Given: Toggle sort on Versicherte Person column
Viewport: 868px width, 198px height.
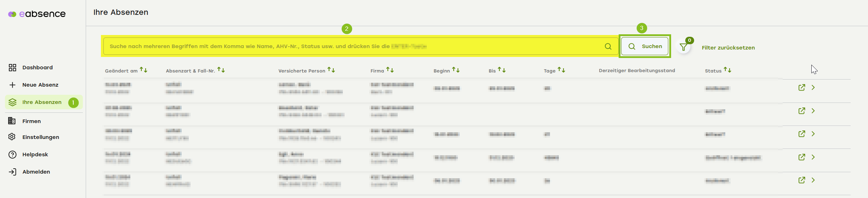Looking at the screenshot, I should tap(331, 70).
